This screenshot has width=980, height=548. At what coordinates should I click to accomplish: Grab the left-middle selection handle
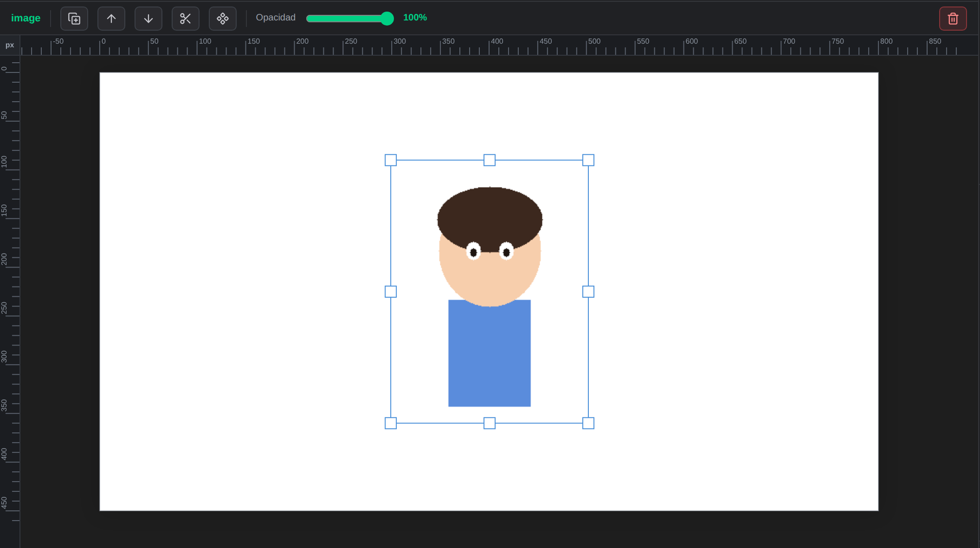pos(391,292)
